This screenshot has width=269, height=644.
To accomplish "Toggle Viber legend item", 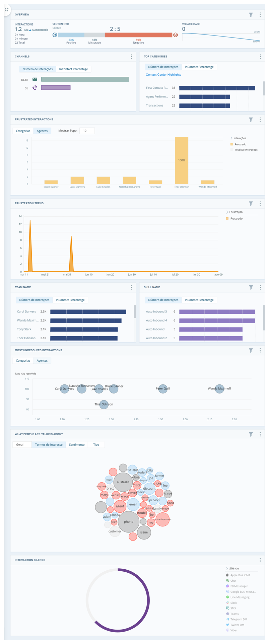I will 231,630.
